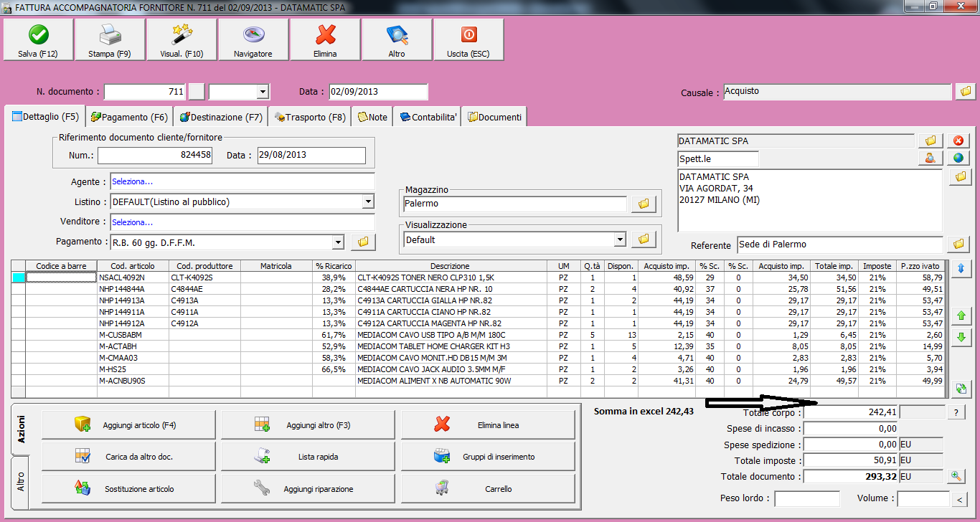
Task: Click Aggiungi articolo (F4) button
Action: coord(129,425)
